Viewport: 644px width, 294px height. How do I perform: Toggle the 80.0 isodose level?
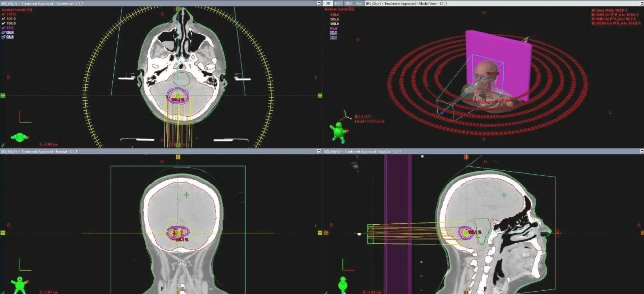(x=3, y=37)
